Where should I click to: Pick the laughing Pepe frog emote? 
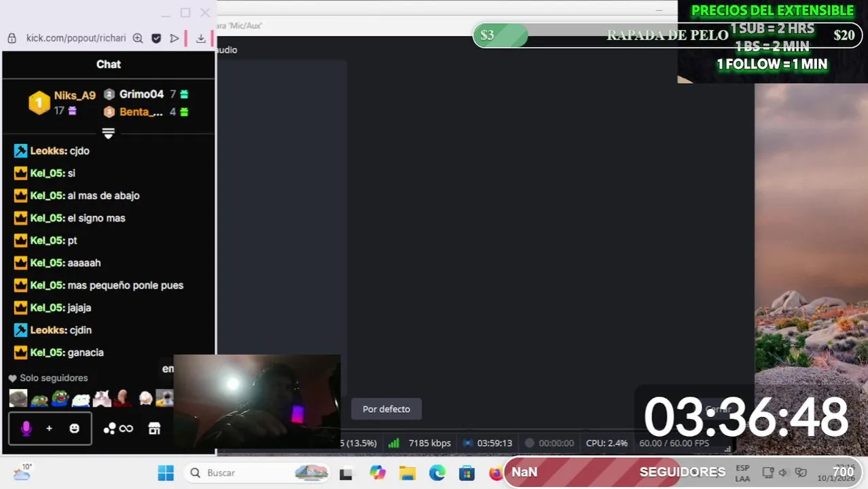coord(60,398)
